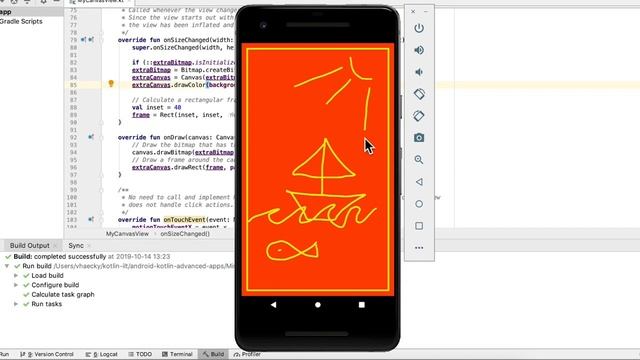Click the override gutter icon on line 103
The height and width of the screenshot is (360, 640).
coord(91,220)
